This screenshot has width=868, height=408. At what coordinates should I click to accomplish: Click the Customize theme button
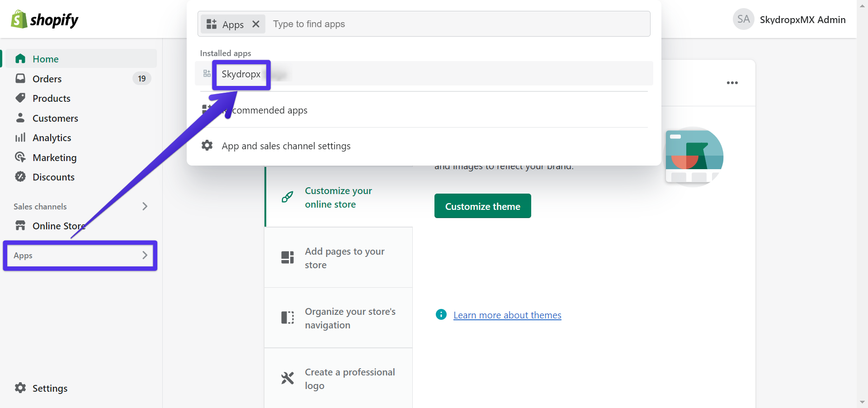click(x=483, y=206)
